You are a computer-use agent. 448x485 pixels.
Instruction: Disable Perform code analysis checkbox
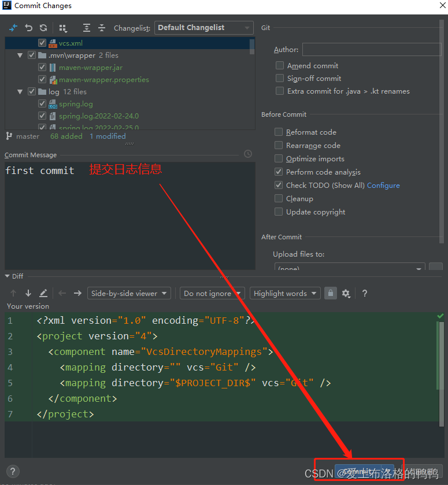click(x=279, y=172)
